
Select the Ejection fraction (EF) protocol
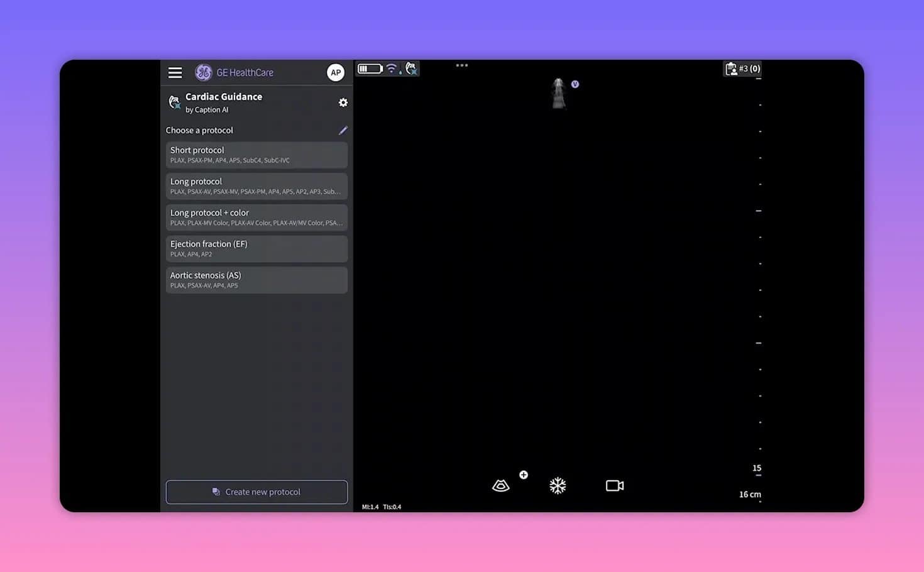pos(256,249)
